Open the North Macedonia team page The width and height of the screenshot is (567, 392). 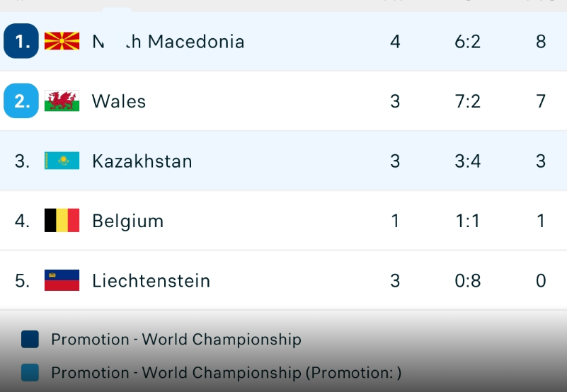pyautogui.click(x=168, y=42)
